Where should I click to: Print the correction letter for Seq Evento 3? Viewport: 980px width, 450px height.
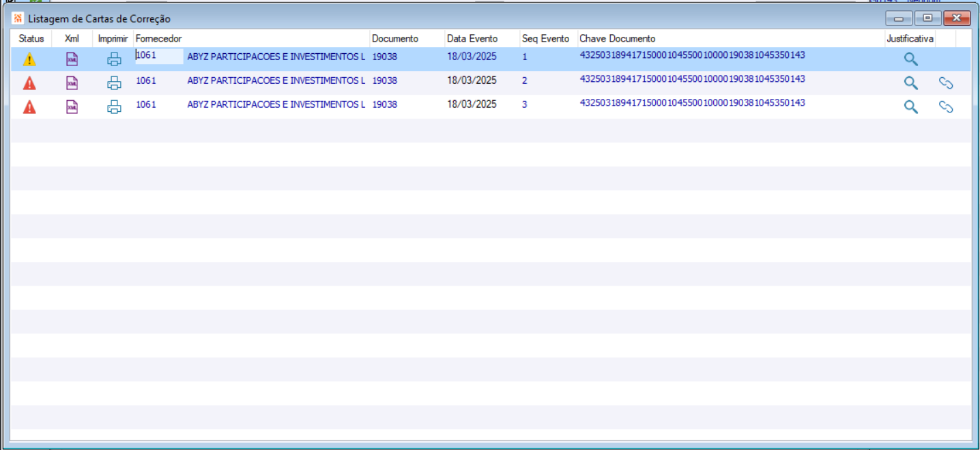114,107
